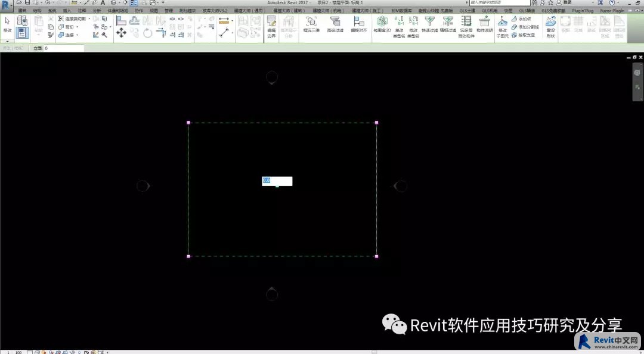Screen dimensions: 644x354
Task: Launch the 包围盒3D bounding box tool
Action: tap(382, 24)
